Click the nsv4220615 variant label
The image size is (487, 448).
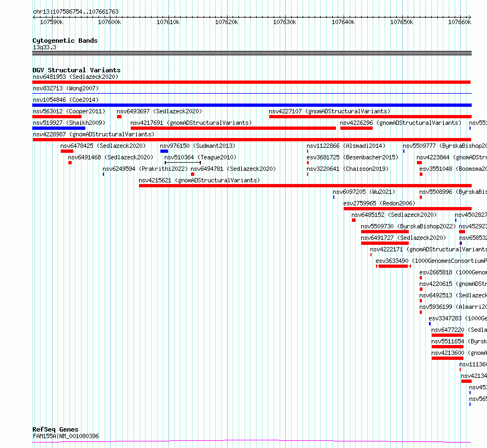coord(453,284)
